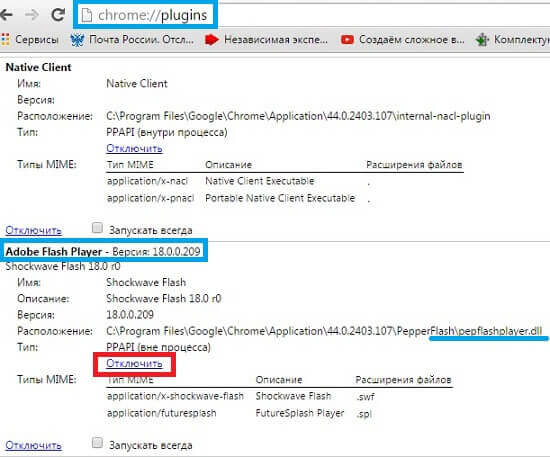
Task: Go back with the browser back arrow
Action: coord(6,14)
